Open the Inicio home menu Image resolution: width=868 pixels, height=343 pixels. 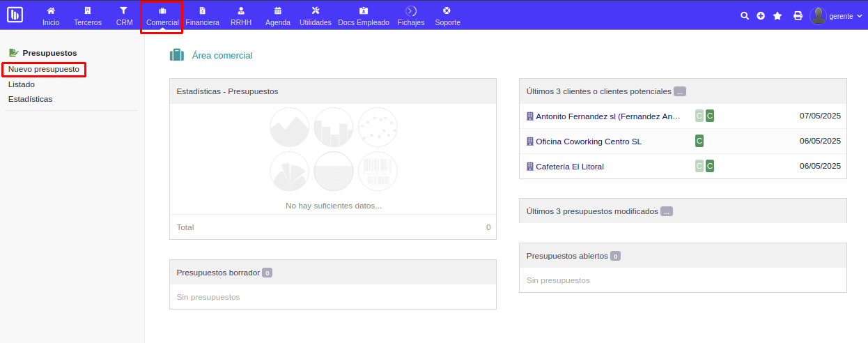pyautogui.click(x=51, y=16)
